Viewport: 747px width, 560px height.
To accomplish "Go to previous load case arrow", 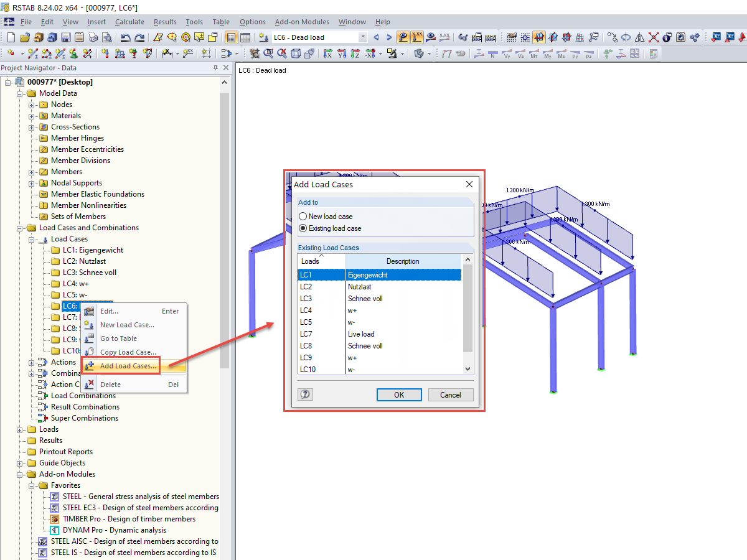I will [x=376, y=37].
